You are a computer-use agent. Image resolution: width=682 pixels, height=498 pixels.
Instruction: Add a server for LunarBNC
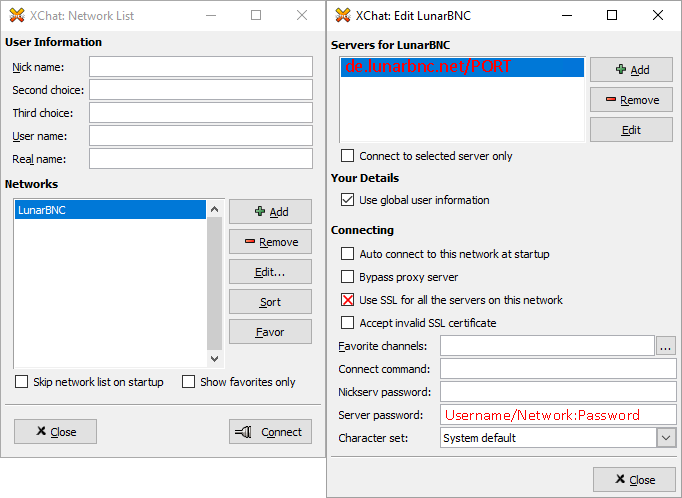631,70
